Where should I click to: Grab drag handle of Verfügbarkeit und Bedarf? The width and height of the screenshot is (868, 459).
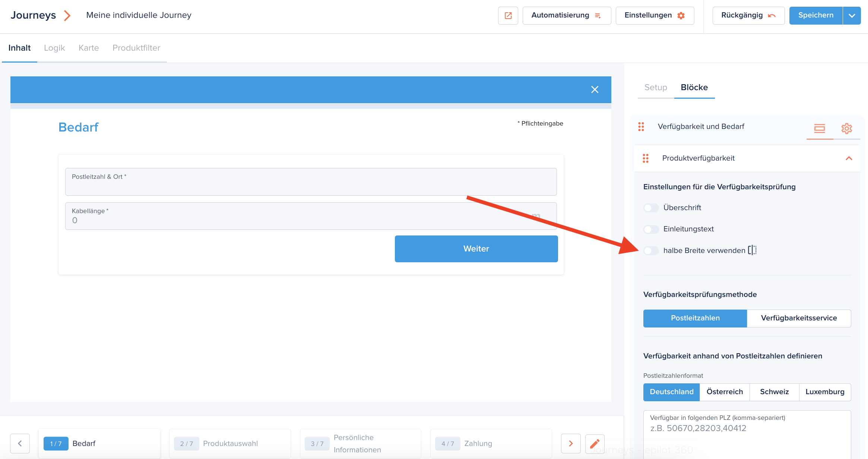point(641,127)
